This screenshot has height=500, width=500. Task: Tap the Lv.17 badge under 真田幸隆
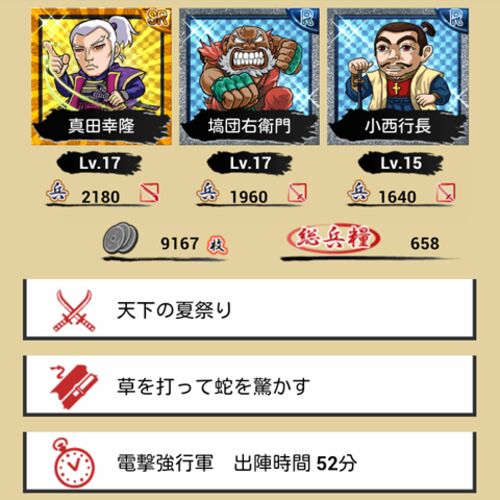[x=99, y=163]
